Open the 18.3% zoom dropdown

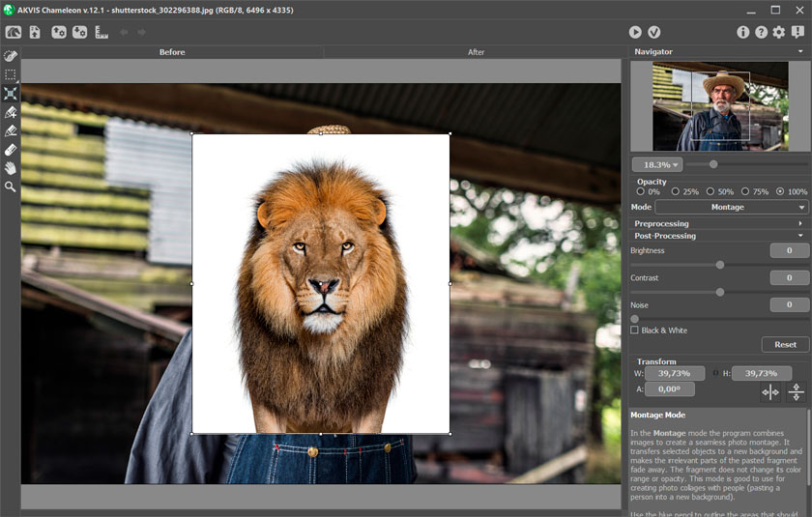pos(657,164)
